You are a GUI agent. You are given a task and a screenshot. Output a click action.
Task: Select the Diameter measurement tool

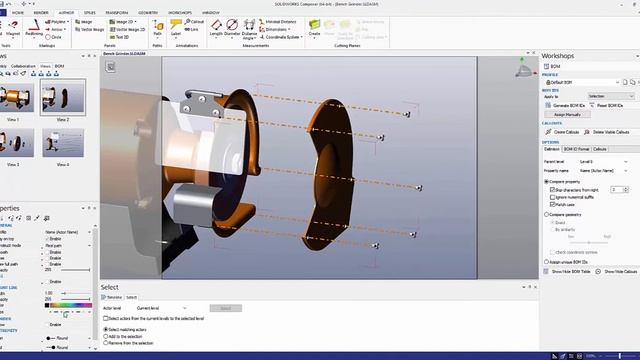point(232,28)
